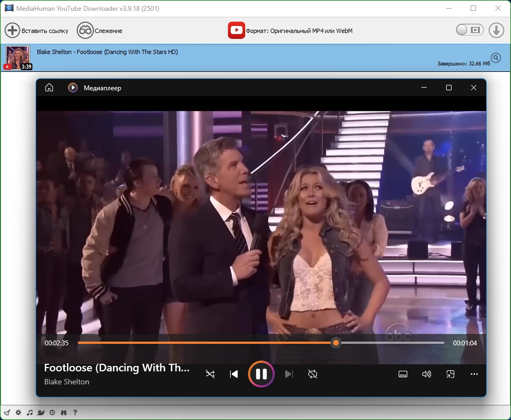
Task: Open help question mark icon
Action: tap(75, 412)
